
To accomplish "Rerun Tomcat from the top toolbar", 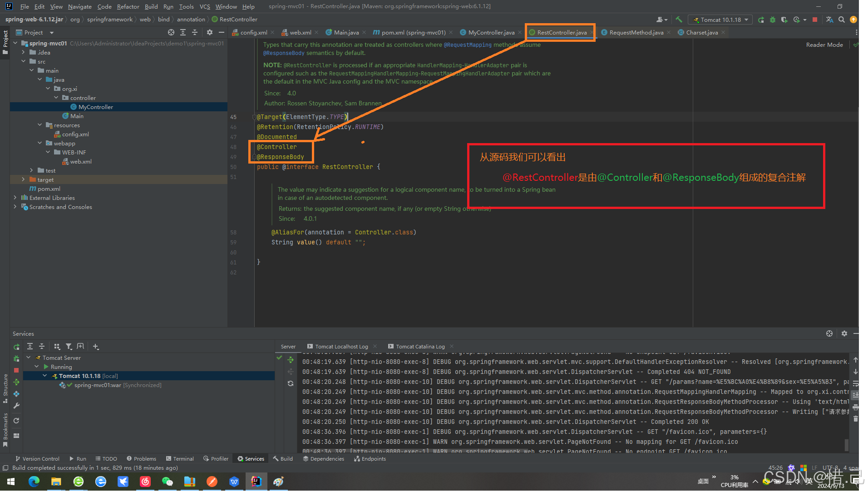I will (x=761, y=20).
